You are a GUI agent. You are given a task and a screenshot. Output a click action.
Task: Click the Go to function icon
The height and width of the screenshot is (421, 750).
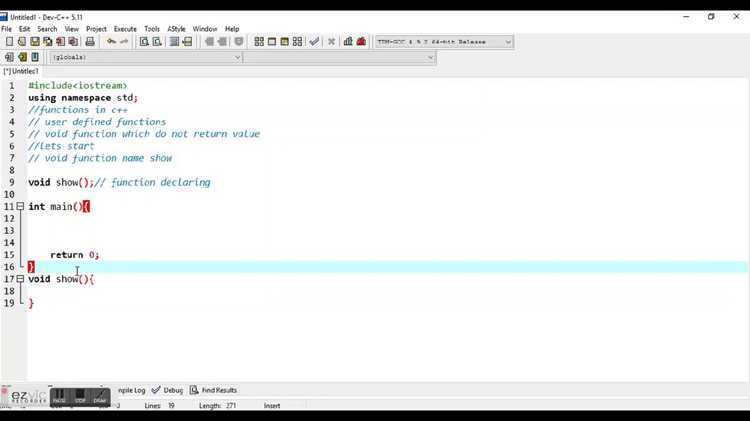(175, 42)
